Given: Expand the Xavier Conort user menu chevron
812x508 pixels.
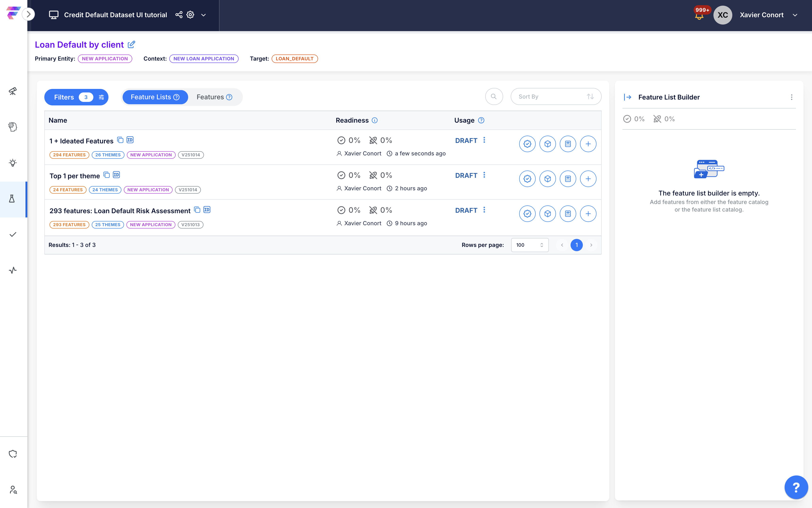Looking at the screenshot, I should pos(795,15).
